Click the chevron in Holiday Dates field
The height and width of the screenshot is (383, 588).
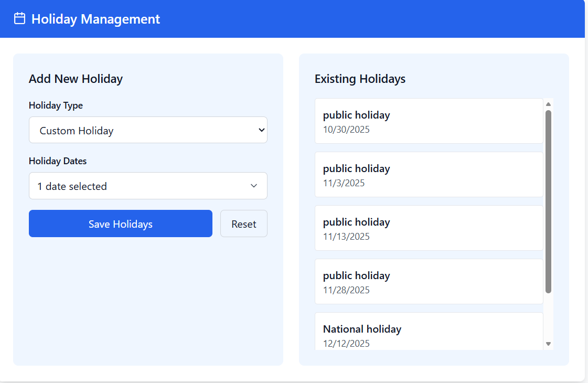(254, 186)
